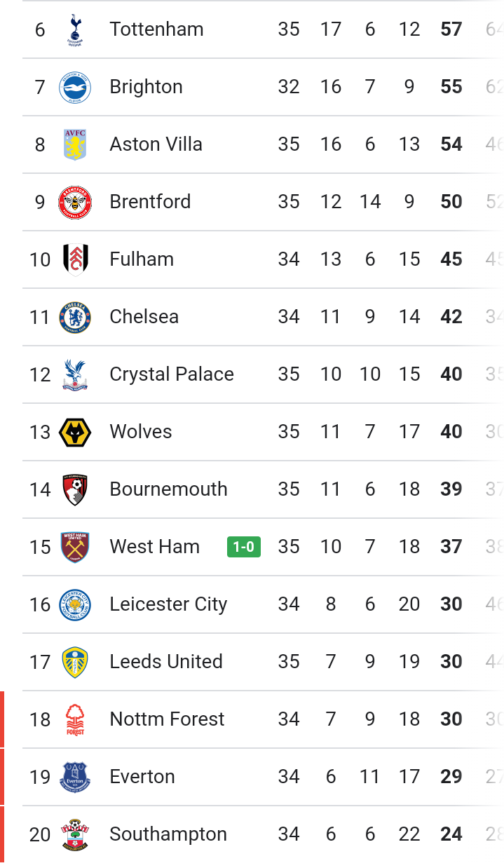
Task: Open the green 1-0 live score badge
Action: coord(244,547)
